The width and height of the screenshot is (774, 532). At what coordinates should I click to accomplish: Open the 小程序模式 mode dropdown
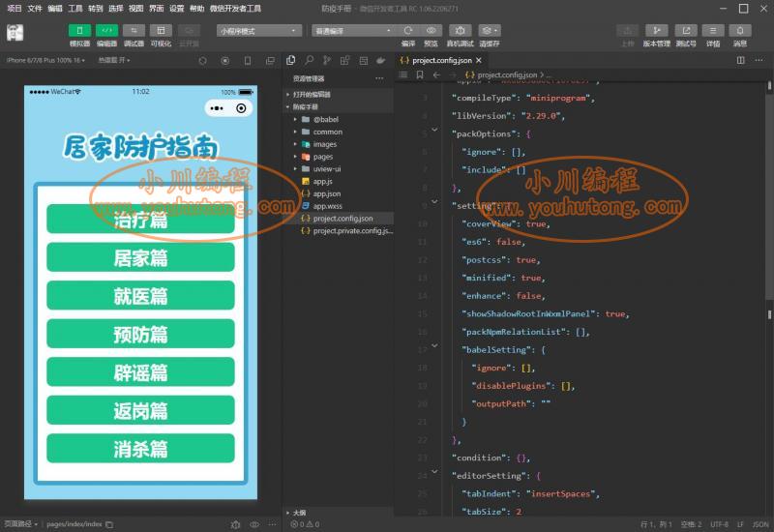(258, 31)
